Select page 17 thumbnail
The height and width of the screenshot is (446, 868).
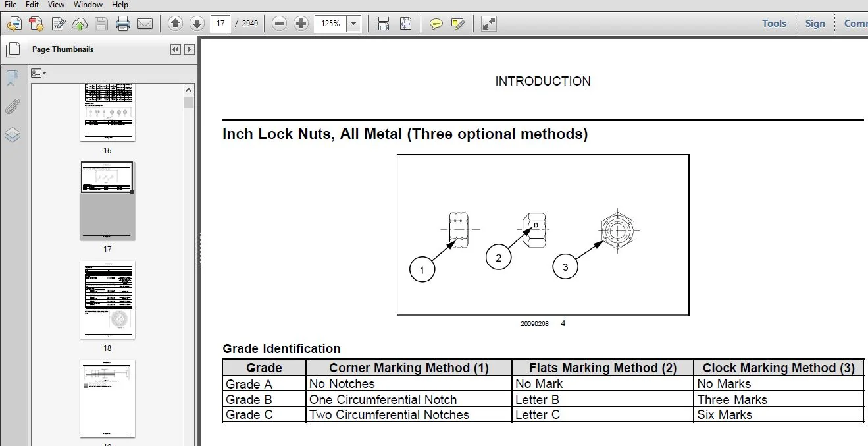click(107, 201)
